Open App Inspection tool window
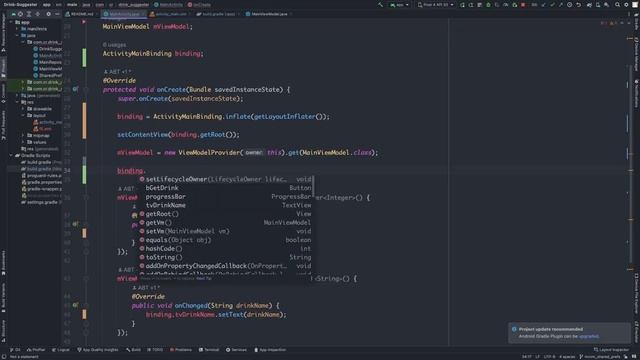The width and height of the screenshot is (640, 360). (270, 350)
